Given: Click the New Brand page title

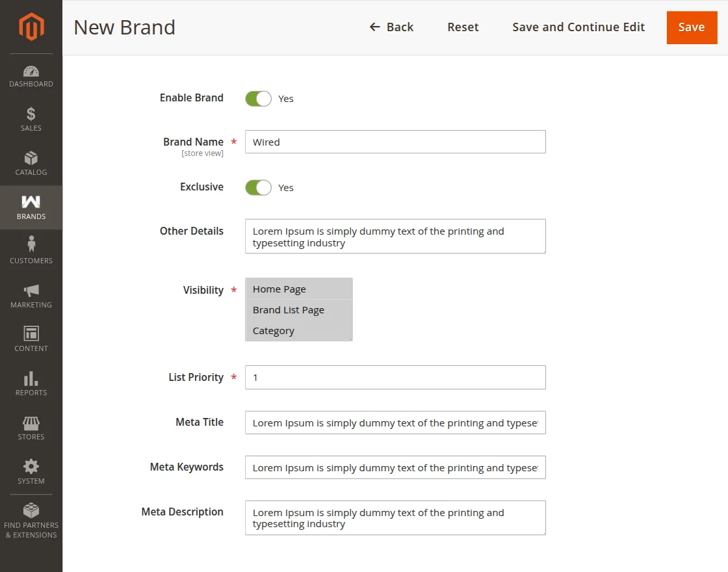Looking at the screenshot, I should 124,27.
